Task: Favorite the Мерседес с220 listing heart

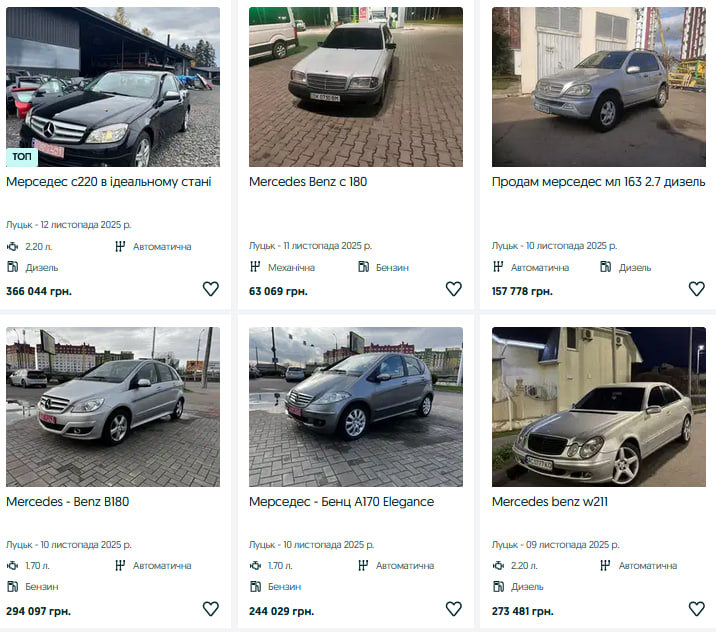Action: pos(210,289)
